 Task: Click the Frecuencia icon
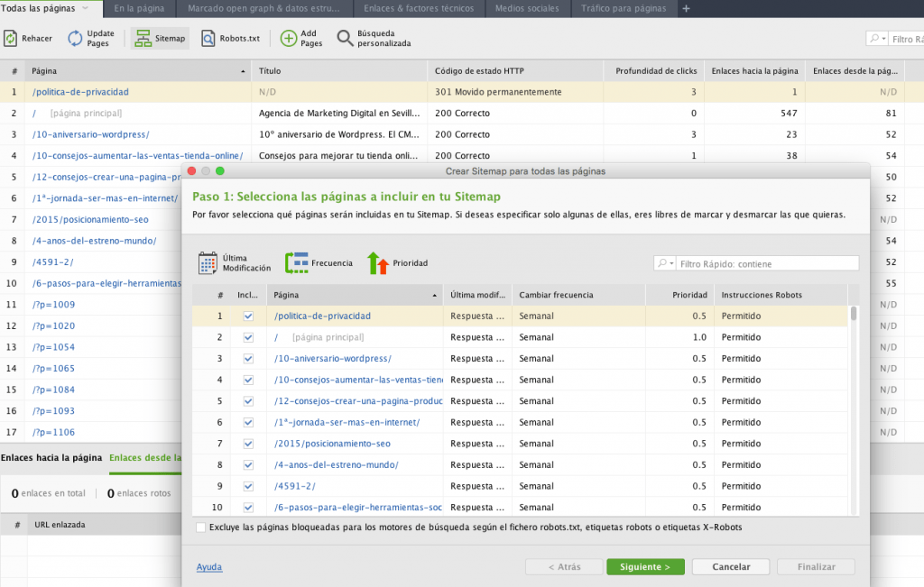296,263
